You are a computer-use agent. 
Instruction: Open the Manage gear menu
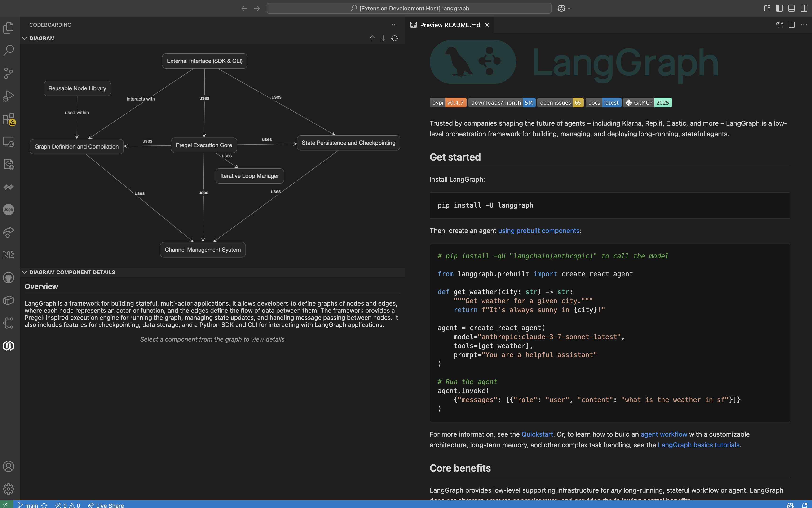click(x=9, y=489)
